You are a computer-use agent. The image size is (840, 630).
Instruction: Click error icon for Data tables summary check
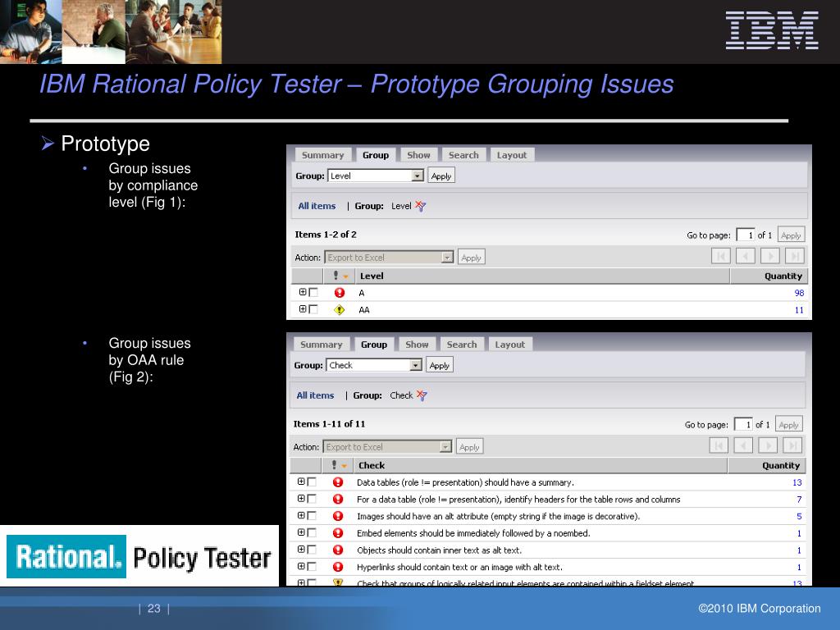(337, 482)
